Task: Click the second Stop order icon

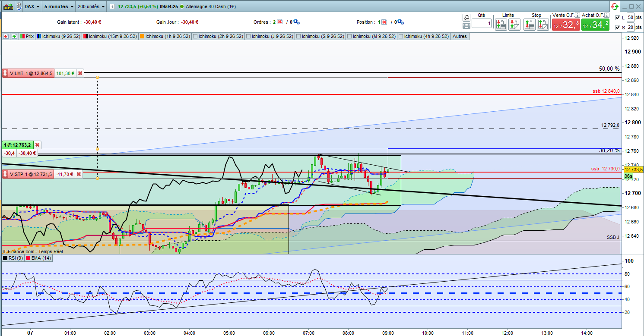Action: tap(542, 25)
